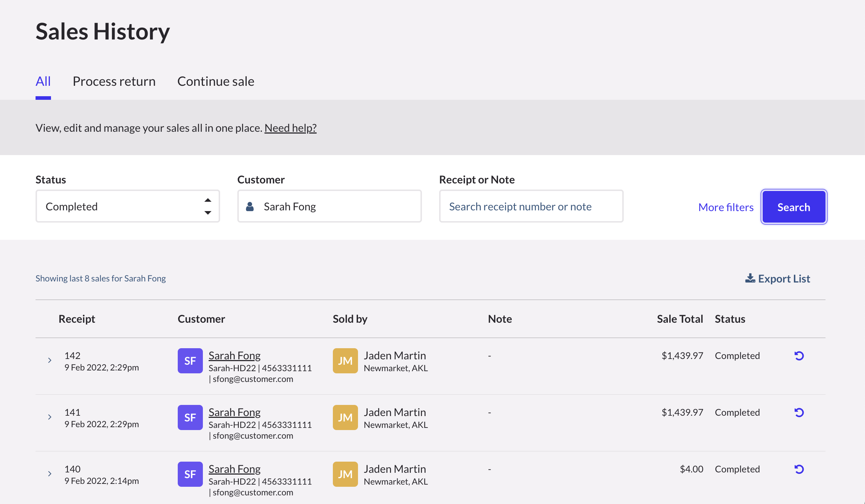Open the Status dropdown showing Completed
This screenshot has height=504, width=865.
pos(128,206)
